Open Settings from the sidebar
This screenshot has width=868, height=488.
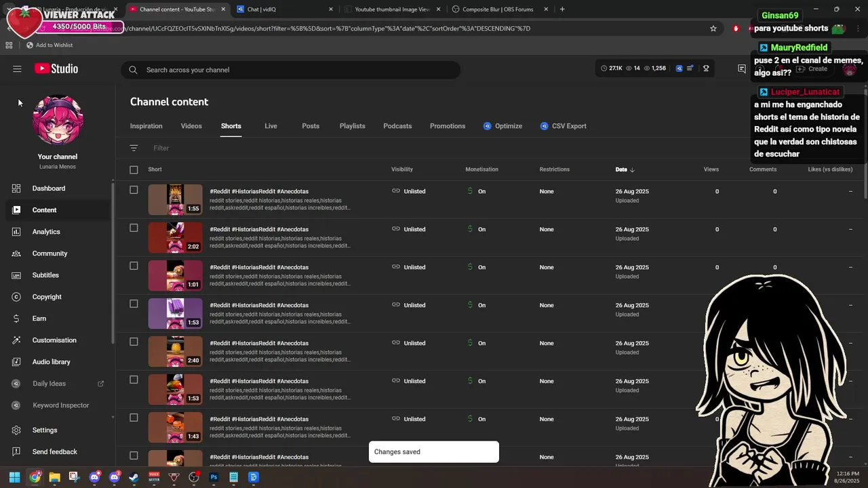point(45,430)
